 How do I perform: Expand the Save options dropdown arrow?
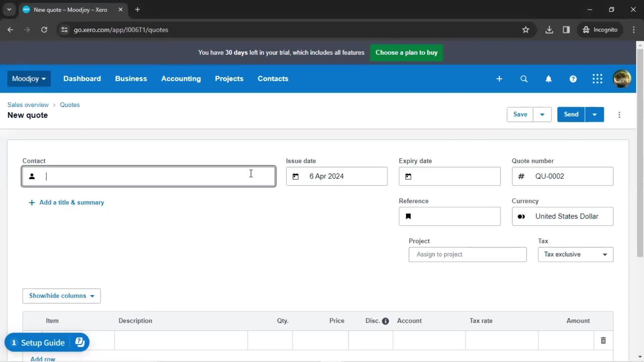[542, 115]
